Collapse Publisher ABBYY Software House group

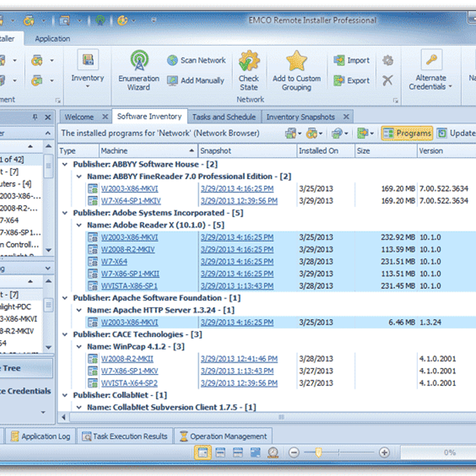(x=65, y=164)
